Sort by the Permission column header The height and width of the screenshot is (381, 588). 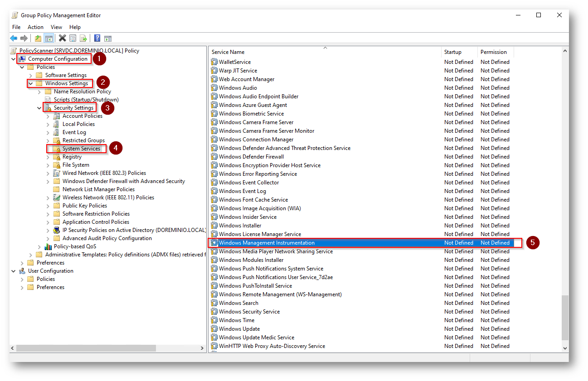pos(496,52)
